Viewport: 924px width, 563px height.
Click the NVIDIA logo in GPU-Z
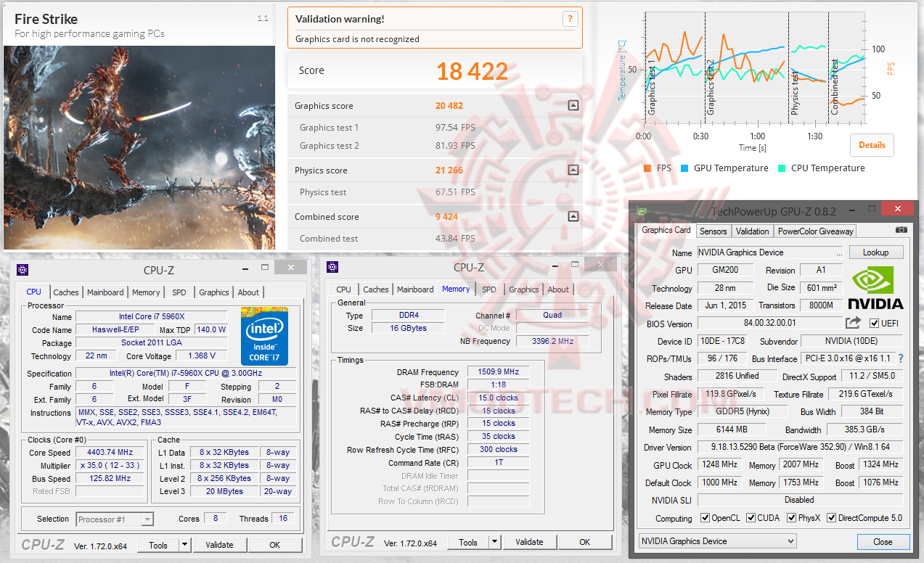[875, 288]
